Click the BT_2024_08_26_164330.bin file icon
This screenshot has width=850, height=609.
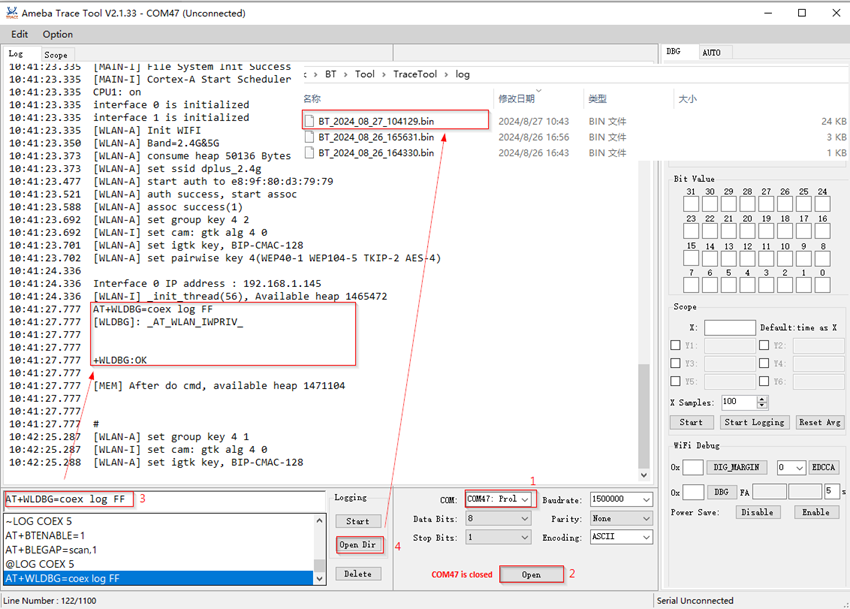311,153
